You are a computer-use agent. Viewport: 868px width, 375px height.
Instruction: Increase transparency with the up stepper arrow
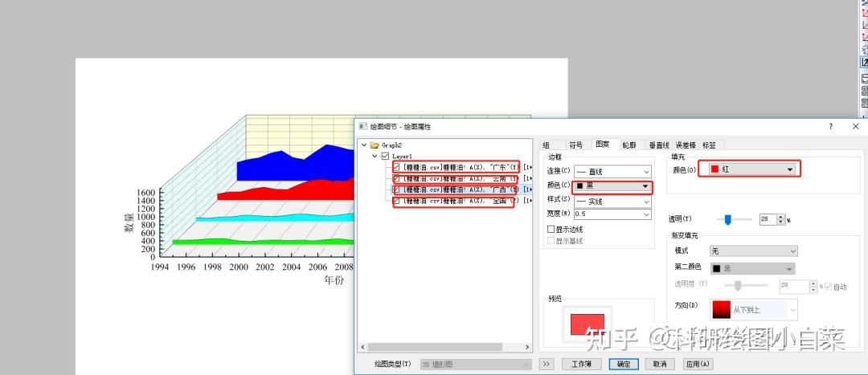coord(781,218)
